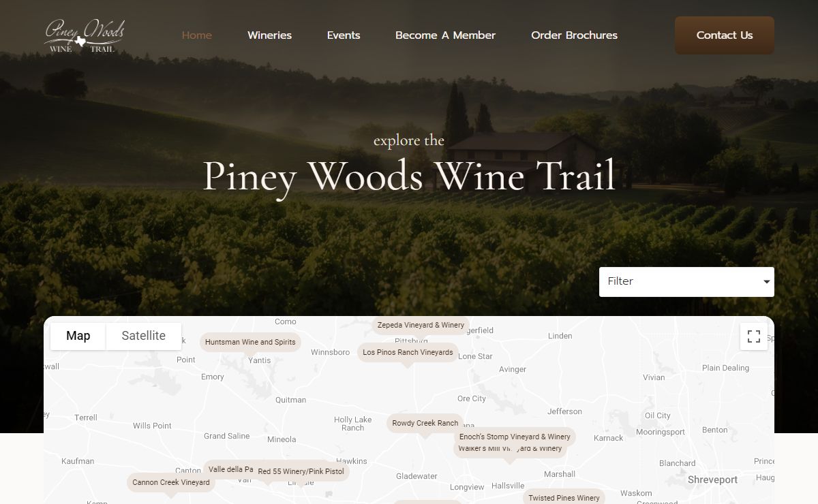Click the Contact Us button
The image size is (818, 504).
(725, 35)
